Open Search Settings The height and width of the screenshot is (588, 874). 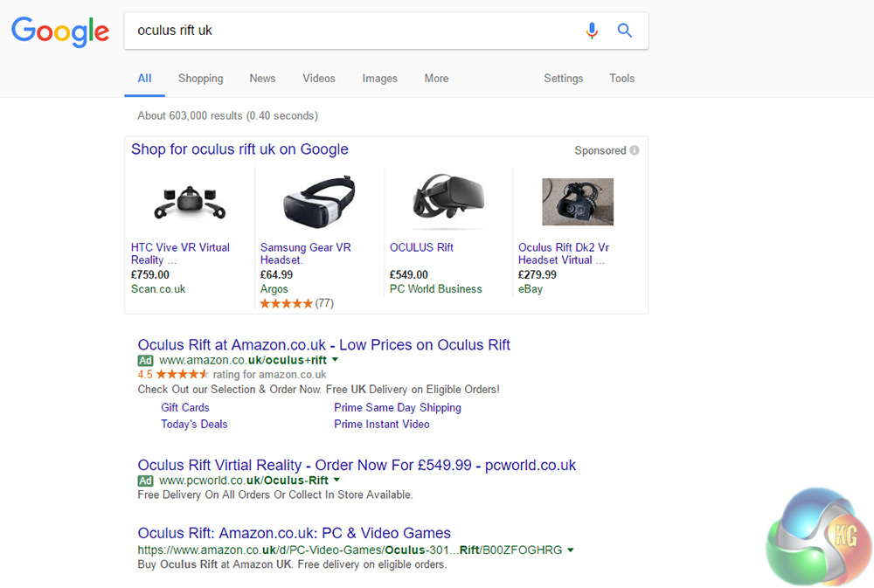pos(563,78)
